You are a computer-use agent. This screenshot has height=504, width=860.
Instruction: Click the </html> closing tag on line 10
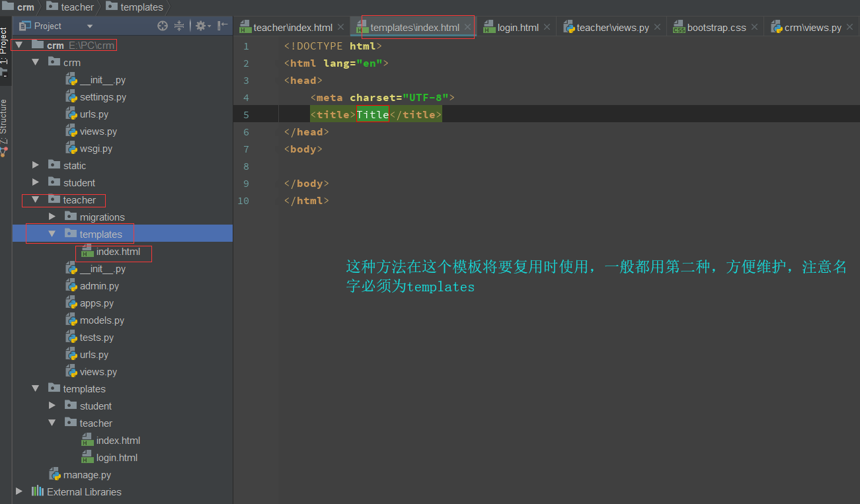(306, 200)
